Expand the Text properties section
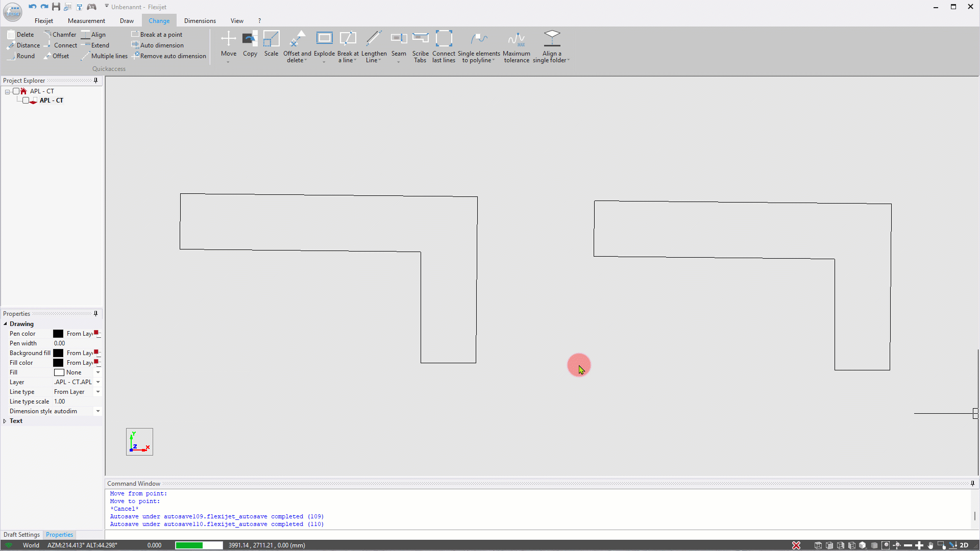The height and width of the screenshot is (551, 980). 5,421
